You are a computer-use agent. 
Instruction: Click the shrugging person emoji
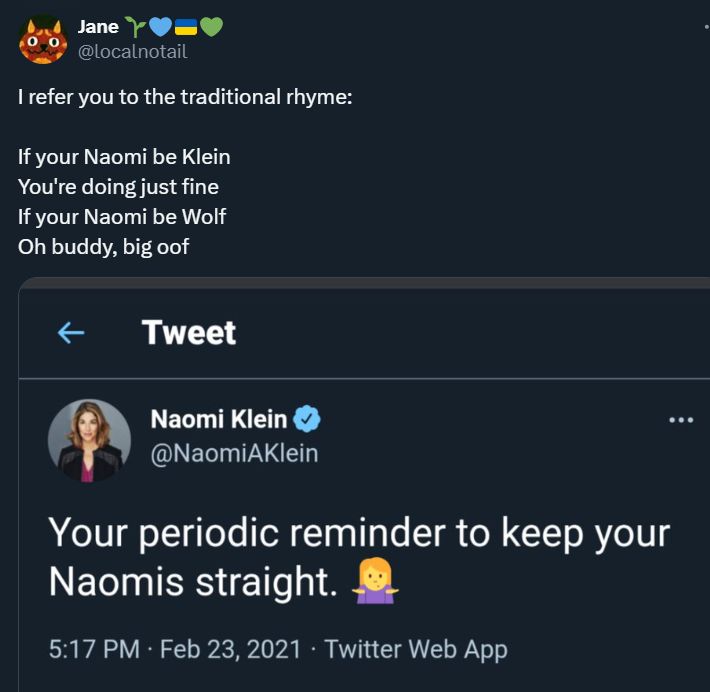[375, 582]
